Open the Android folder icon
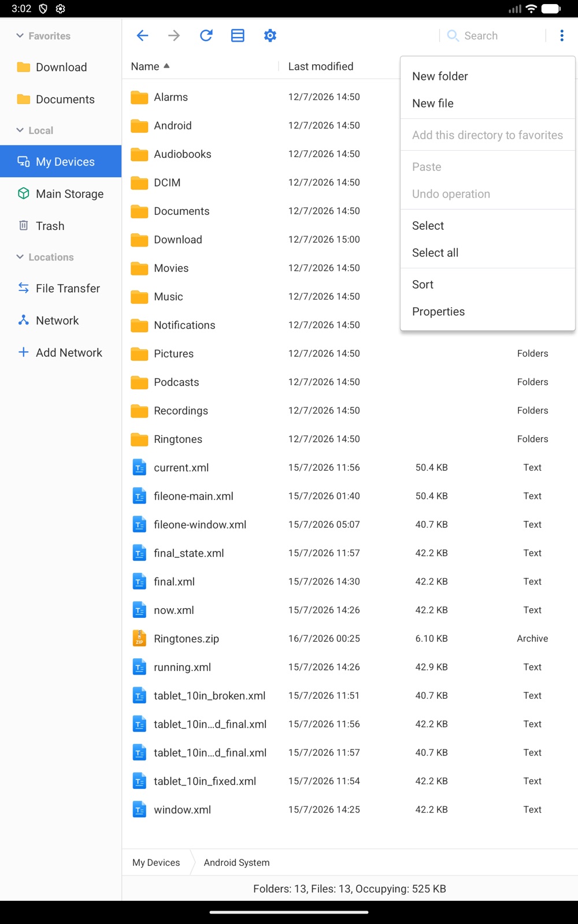 [139, 126]
